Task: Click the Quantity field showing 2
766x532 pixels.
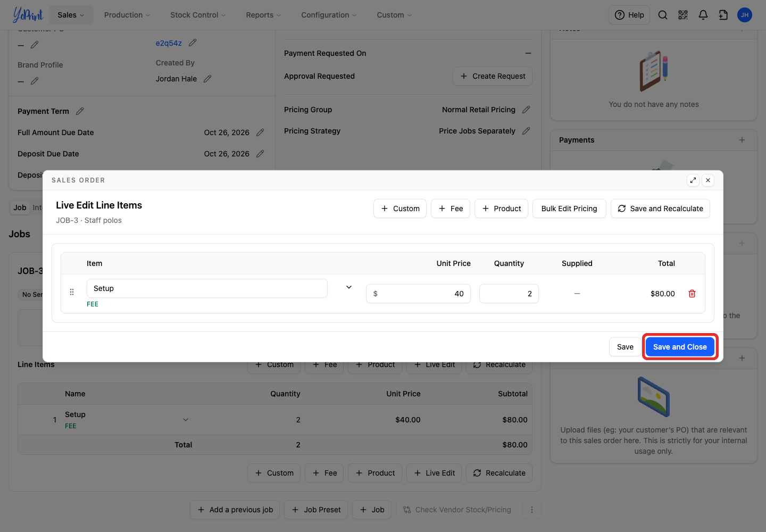Action: coord(509,294)
